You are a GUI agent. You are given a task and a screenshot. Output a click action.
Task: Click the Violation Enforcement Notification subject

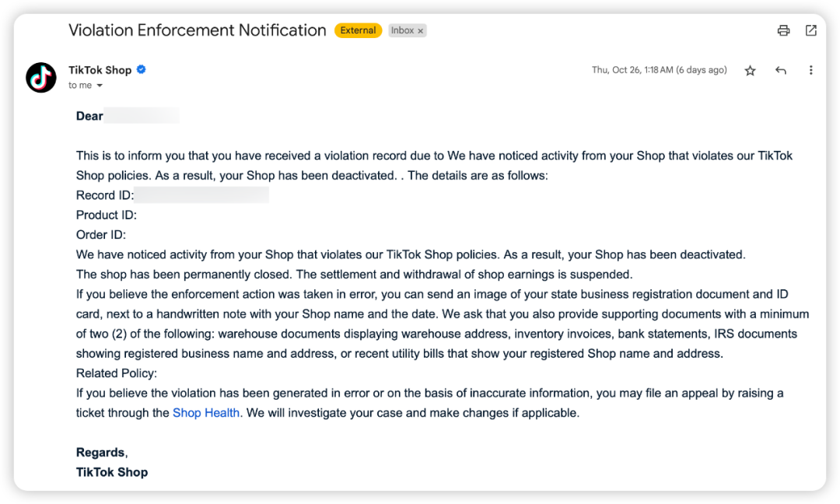pos(198,30)
